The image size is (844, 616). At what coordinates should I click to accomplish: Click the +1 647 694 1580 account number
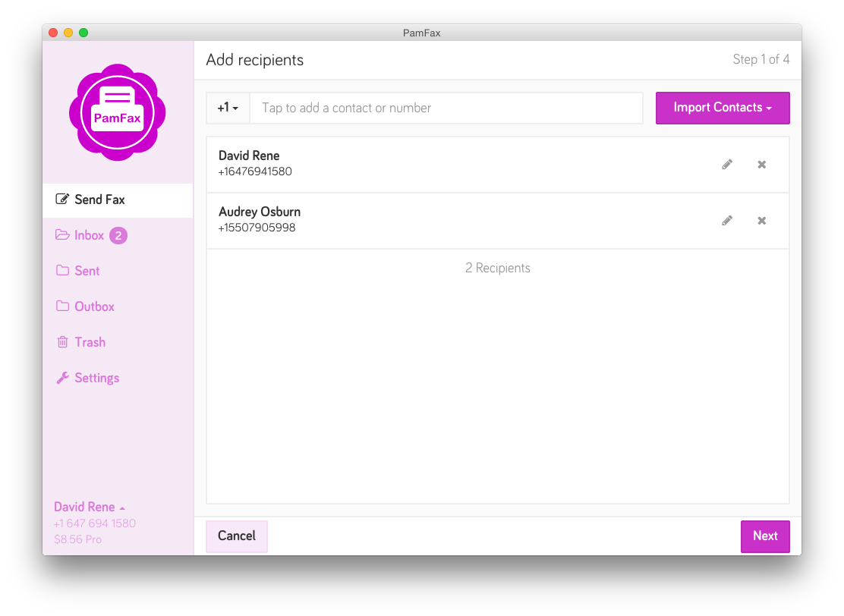[x=95, y=523]
